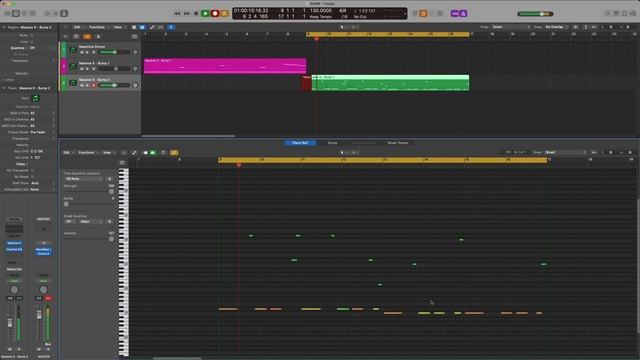Toggle the yellow Cycle mode button
Image resolution: width=640 pixels, height=360 pixels.
click(x=224, y=13)
